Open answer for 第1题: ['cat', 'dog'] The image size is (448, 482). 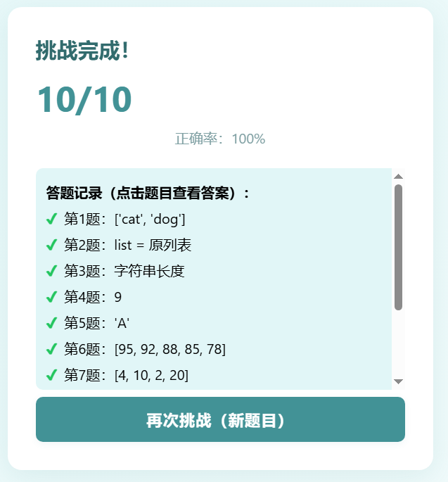(x=125, y=220)
